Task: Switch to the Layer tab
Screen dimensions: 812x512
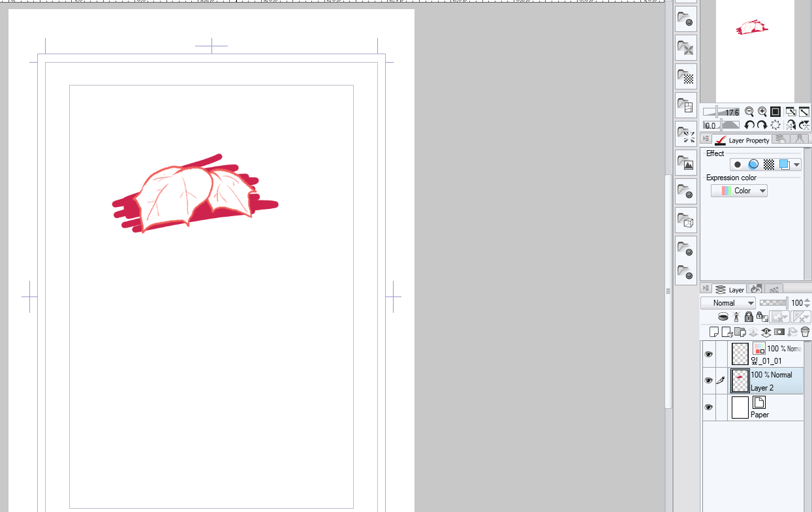Action: 730,289
